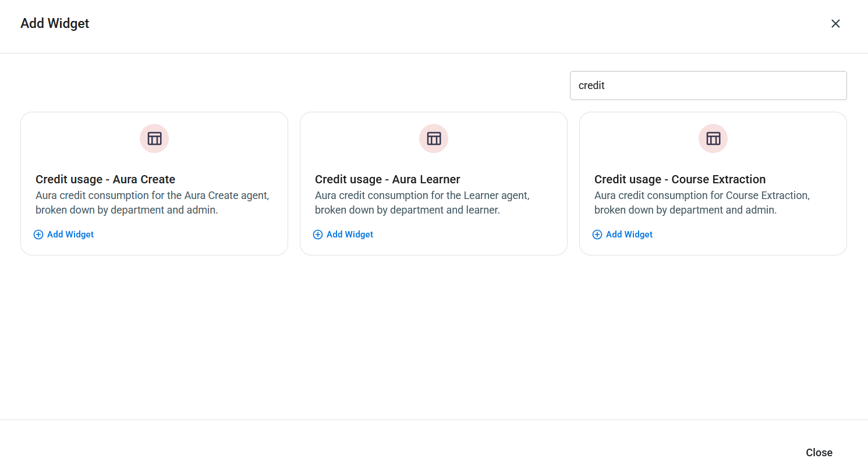Image resolution: width=868 pixels, height=476 pixels.
Task: Click the table icon in Aura Create card
Action: pos(154,138)
